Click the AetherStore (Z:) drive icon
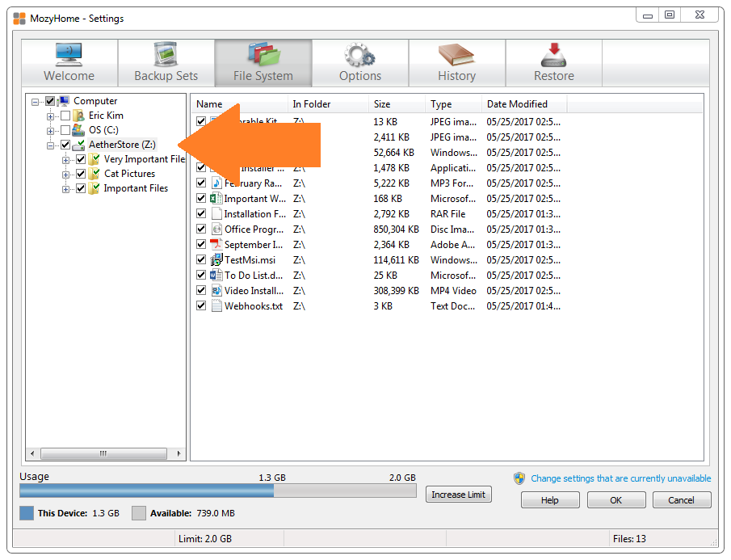Image resolution: width=731 pixels, height=560 pixels. pyautogui.click(x=79, y=145)
